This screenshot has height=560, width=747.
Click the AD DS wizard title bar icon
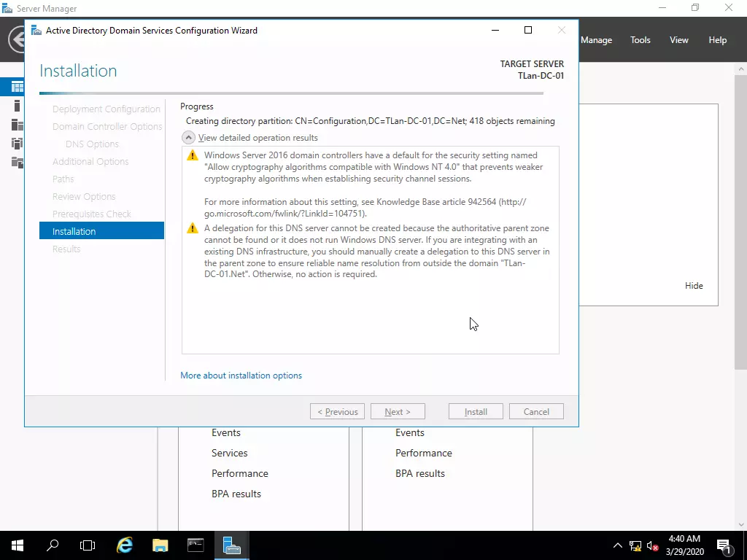pyautogui.click(x=36, y=31)
